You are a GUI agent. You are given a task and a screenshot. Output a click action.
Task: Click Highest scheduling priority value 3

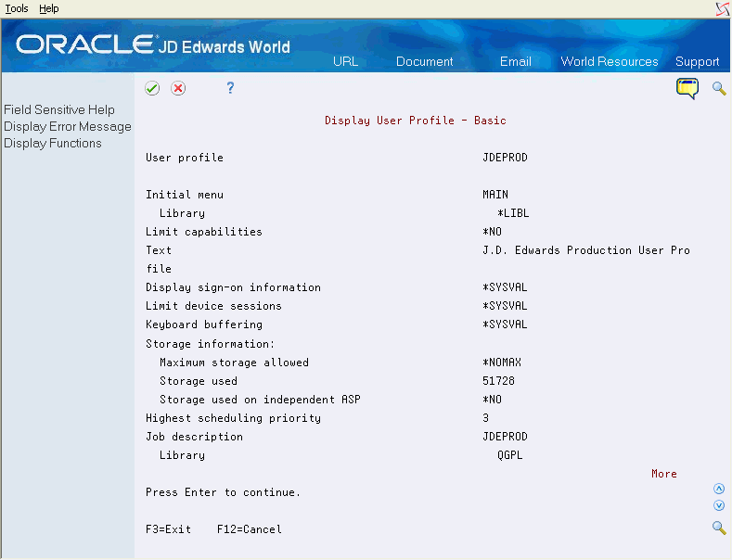[x=485, y=417]
